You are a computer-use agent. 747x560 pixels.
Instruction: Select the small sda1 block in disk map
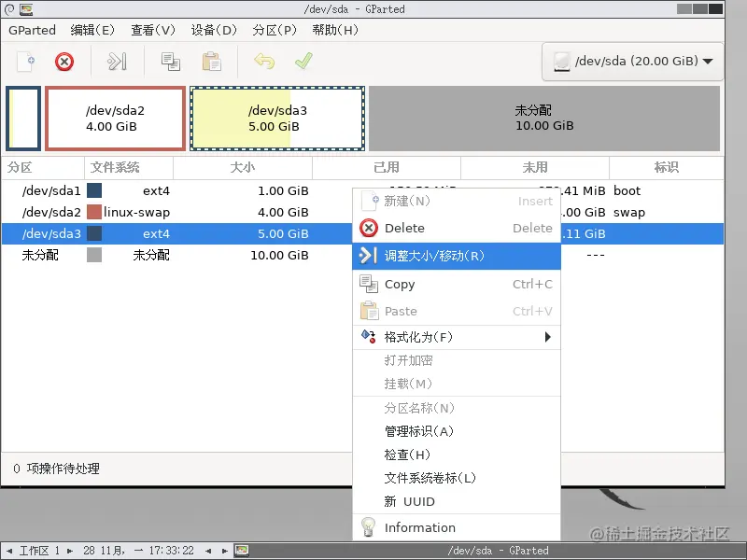[23, 119]
